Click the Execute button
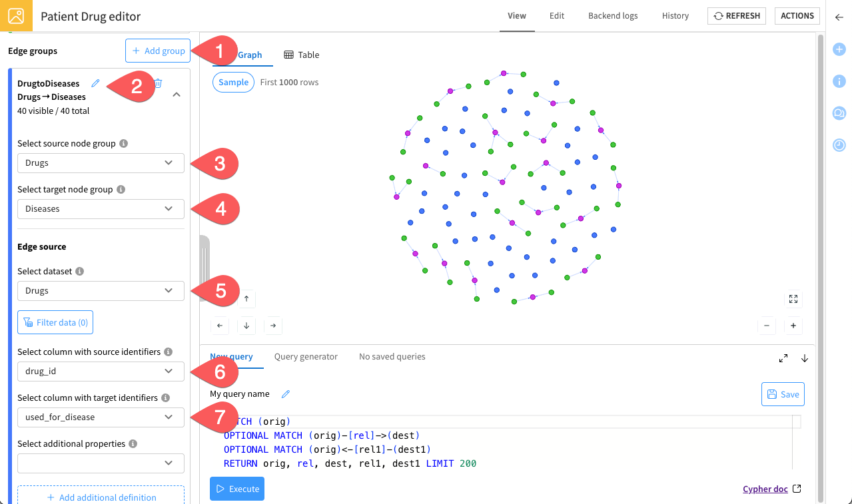852x504 pixels. click(237, 489)
